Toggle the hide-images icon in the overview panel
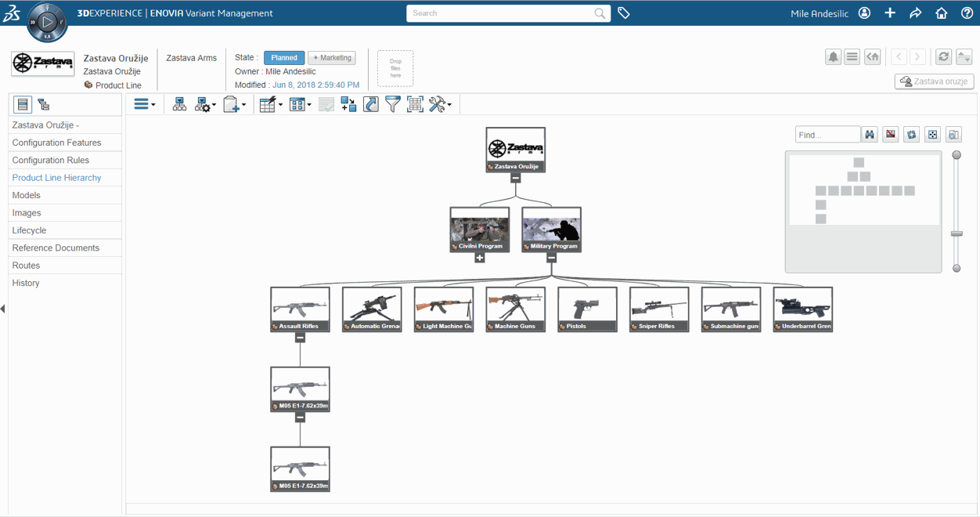980x517 pixels. tap(890, 134)
